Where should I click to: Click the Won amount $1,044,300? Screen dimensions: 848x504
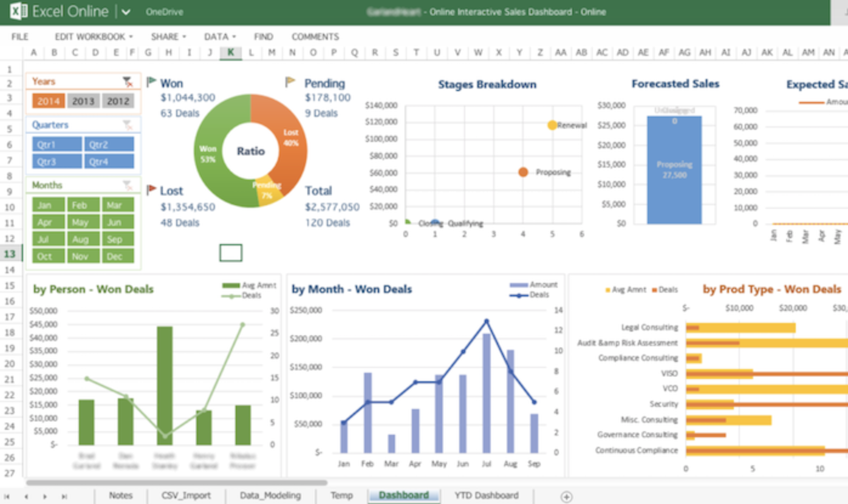188,98
